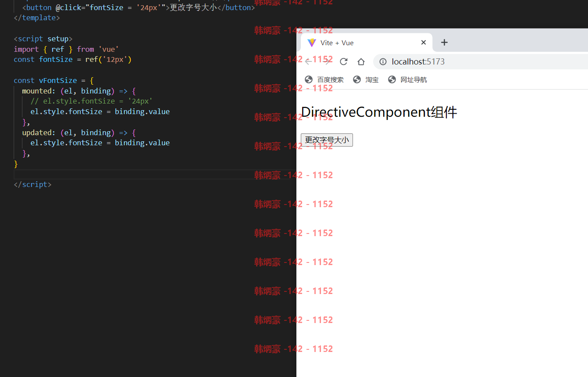Image resolution: width=588 pixels, height=377 pixels.
Task: Click the import { ref } from 'vue' line
Action: click(66, 49)
